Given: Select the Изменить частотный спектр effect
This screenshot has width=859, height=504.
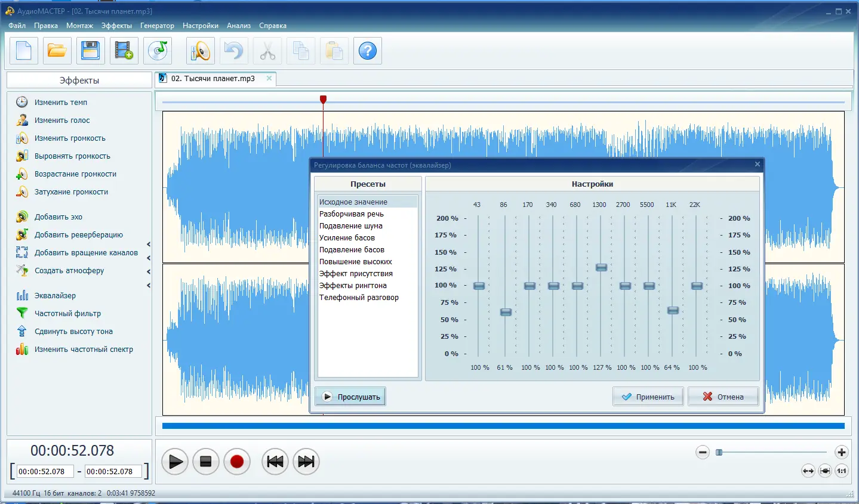Looking at the screenshot, I should tap(84, 350).
